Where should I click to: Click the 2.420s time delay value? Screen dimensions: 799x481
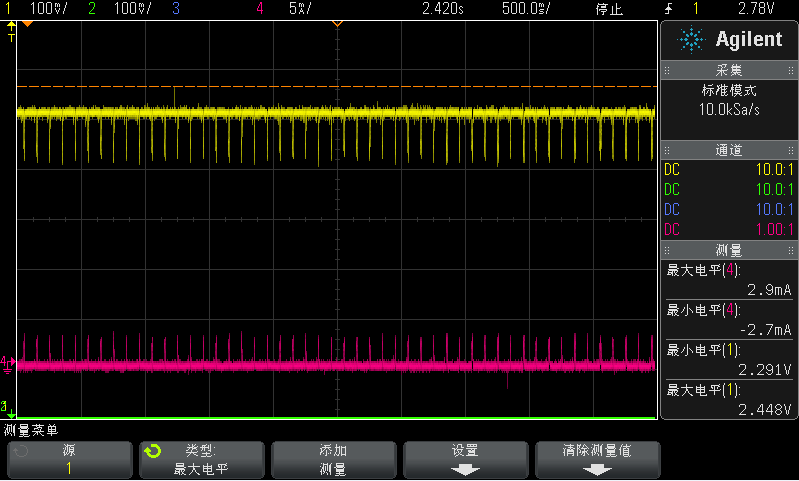coord(442,8)
